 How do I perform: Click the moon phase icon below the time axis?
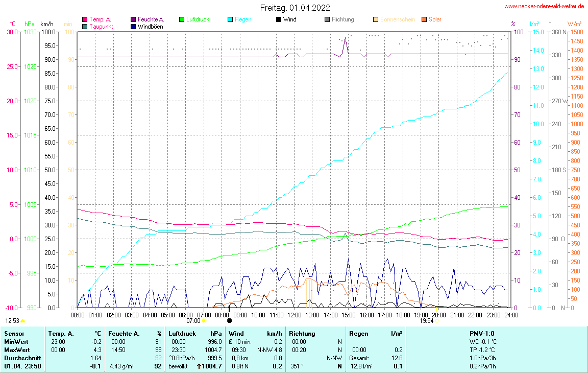coord(230,321)
